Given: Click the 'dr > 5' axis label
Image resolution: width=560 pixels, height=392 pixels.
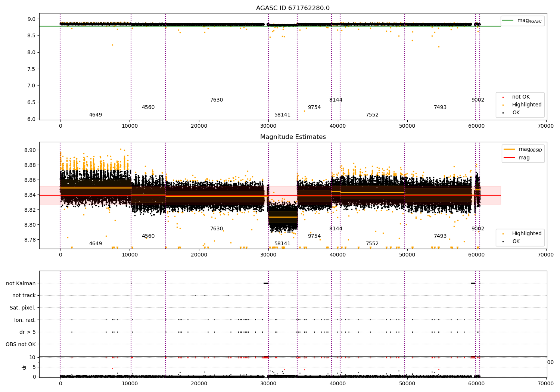Looking at the screenshot, I should click(x=28, y=332).
